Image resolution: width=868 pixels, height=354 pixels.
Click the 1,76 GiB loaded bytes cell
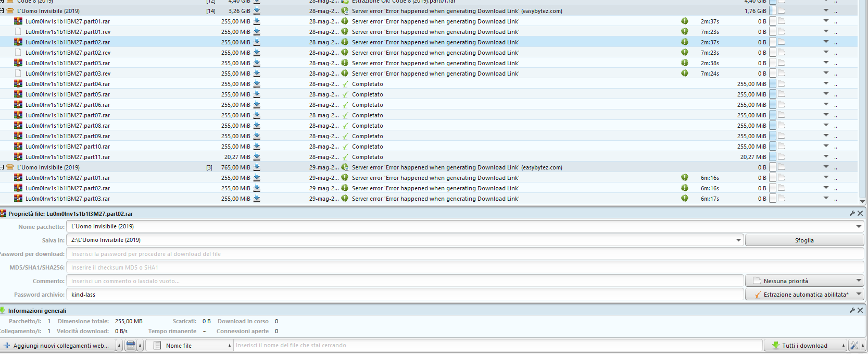coord(755,11)
